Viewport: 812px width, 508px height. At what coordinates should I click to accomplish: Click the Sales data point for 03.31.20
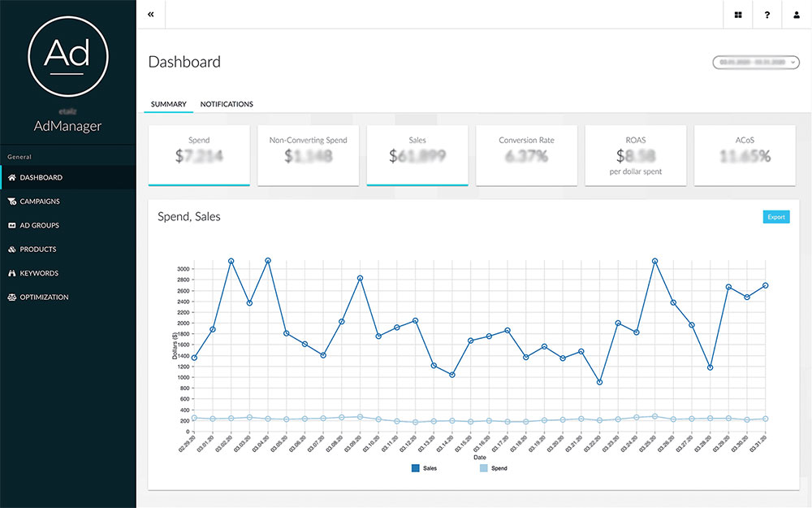[766, 285]
